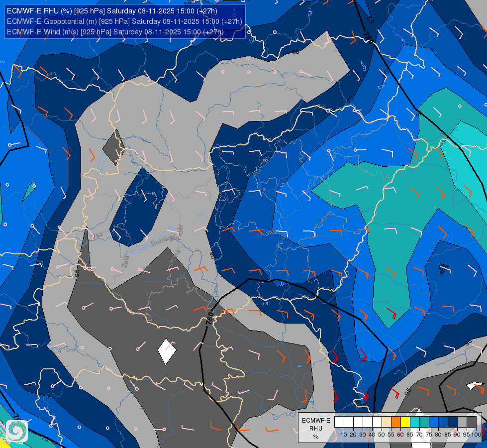Click the Somogy region label on map
Image resolution: width=487 pixels, height=448 pixels.
[164, 240]
